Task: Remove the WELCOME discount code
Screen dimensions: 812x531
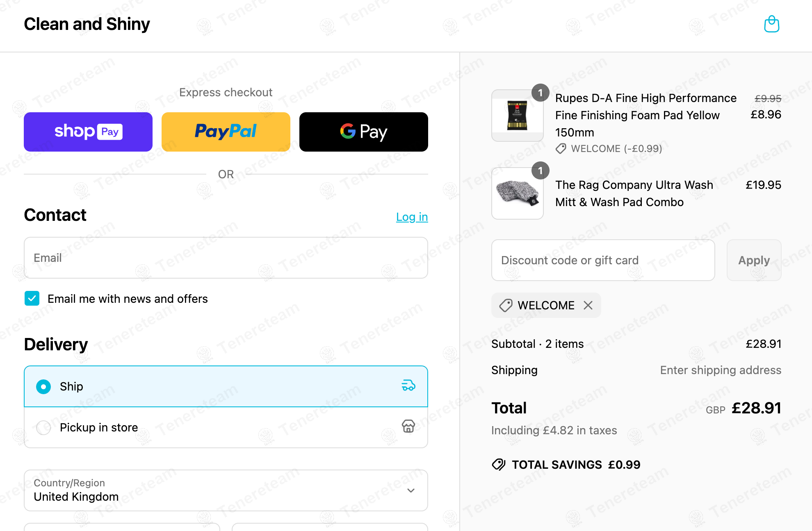Action: coord(588,305)
